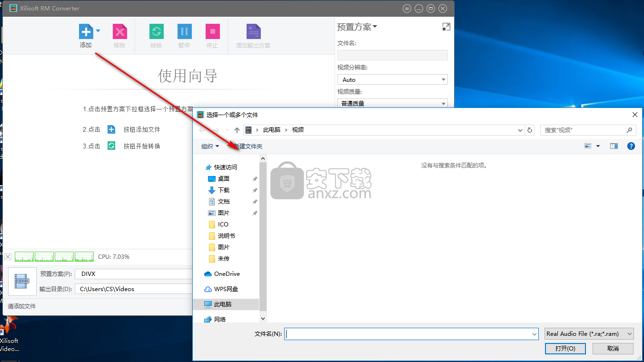644x362 pixels.
Task: Click the 搜索"视频" search box
Action: coord(588,130)
